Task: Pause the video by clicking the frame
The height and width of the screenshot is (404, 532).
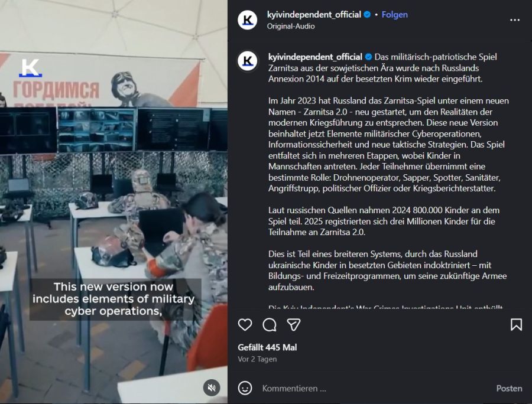Action: (113, 202)
